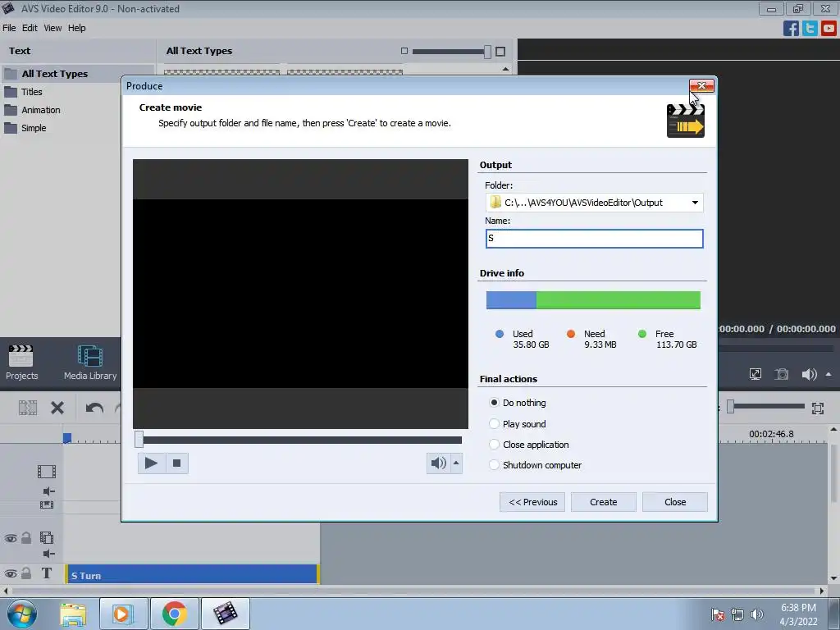Viewport: 840px width, 630px height.
Task: Open the File menu
Action: [x=9, y=28]
